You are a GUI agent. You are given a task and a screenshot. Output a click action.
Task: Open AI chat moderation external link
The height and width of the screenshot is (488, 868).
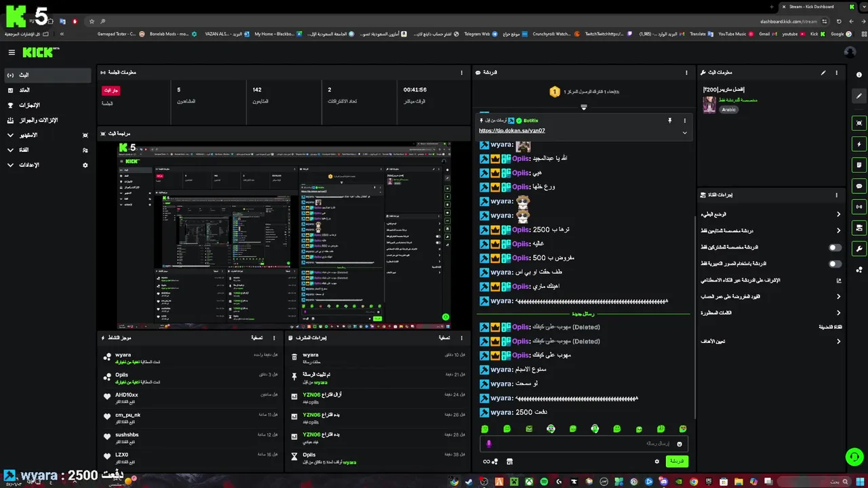[x=839, y=281]
